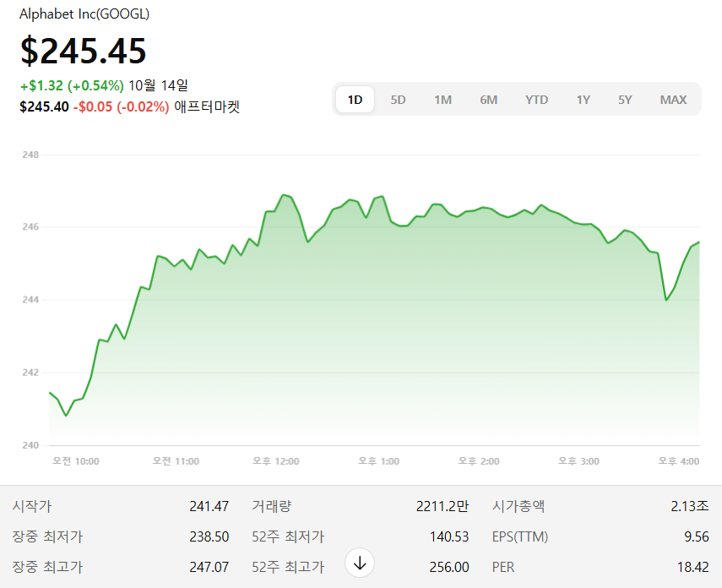The image size is (722, 588).
Task: Click the 오전 10:00 axis label
Action: coord(76,461)
